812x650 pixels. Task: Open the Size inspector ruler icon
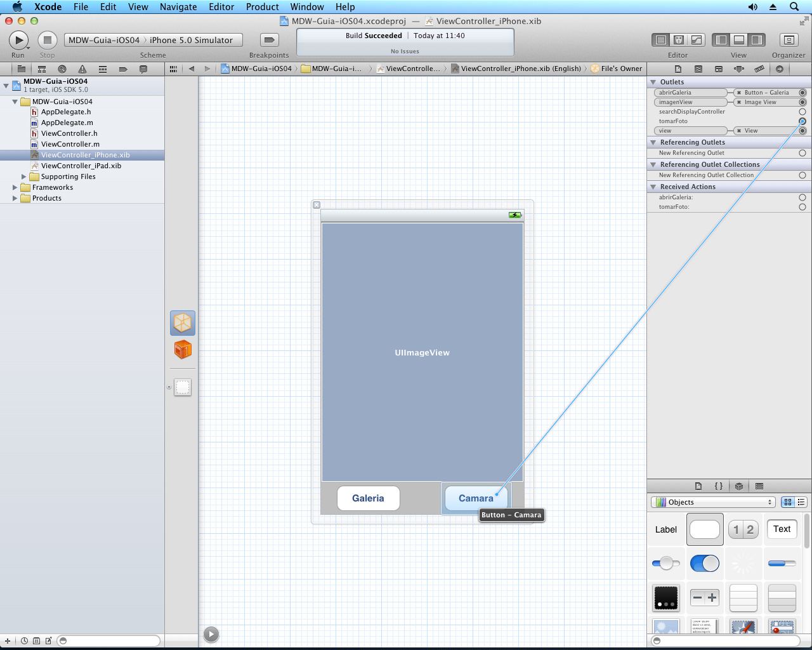tap(759, 69)
